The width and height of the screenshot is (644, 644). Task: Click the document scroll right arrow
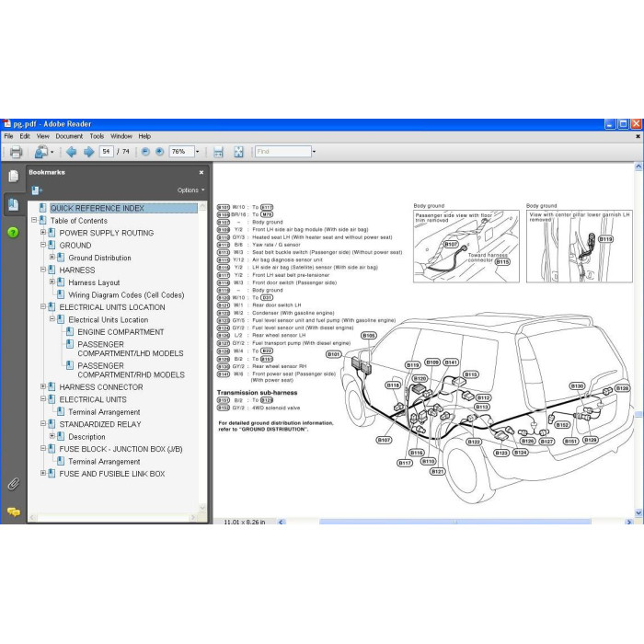(x=628, y=522)
